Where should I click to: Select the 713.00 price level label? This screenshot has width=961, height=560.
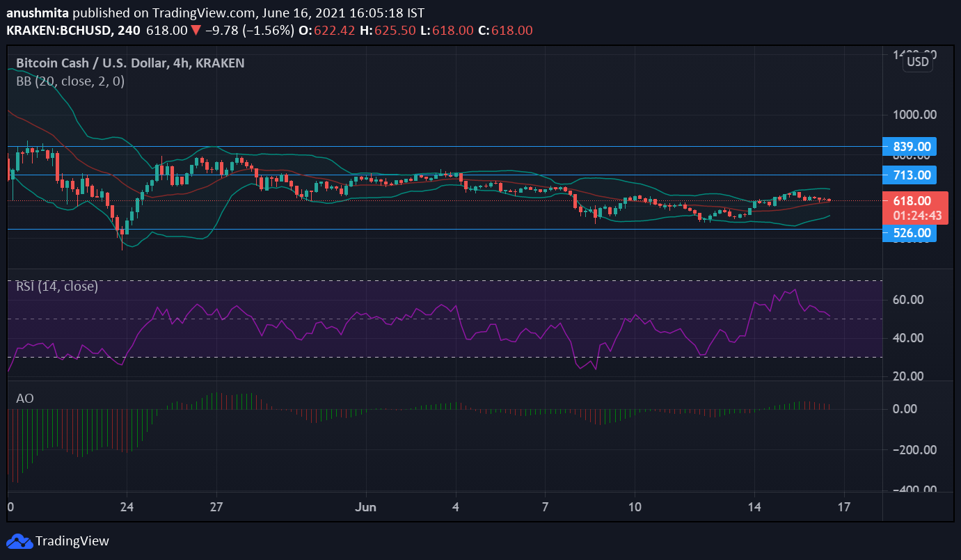click(910, 175)
